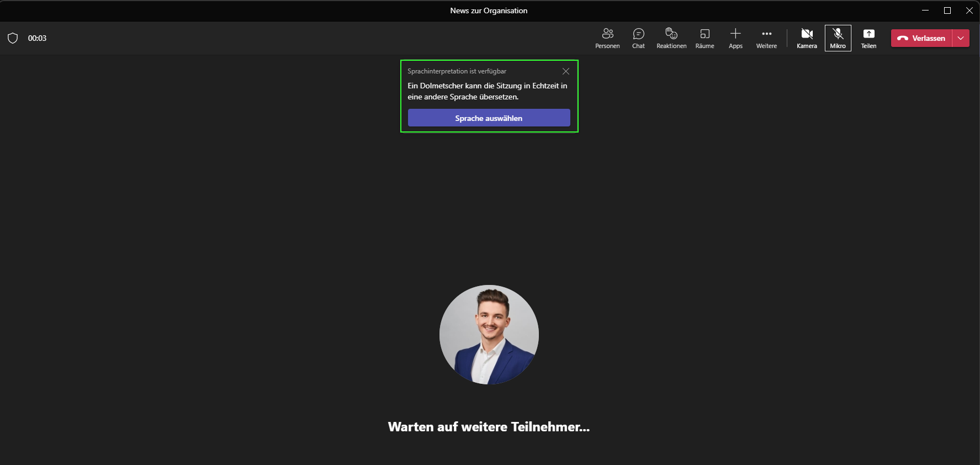Open the meeting Chat

tap(638, 38)
